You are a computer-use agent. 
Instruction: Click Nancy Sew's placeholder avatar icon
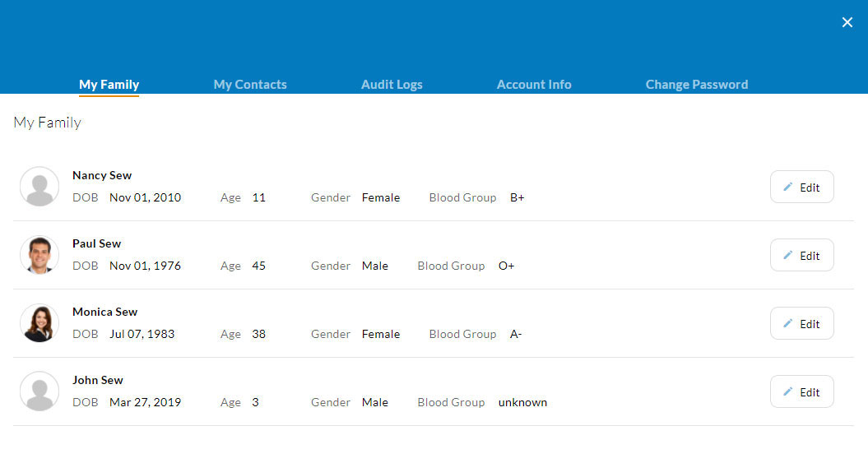click(x=39, y=187)
